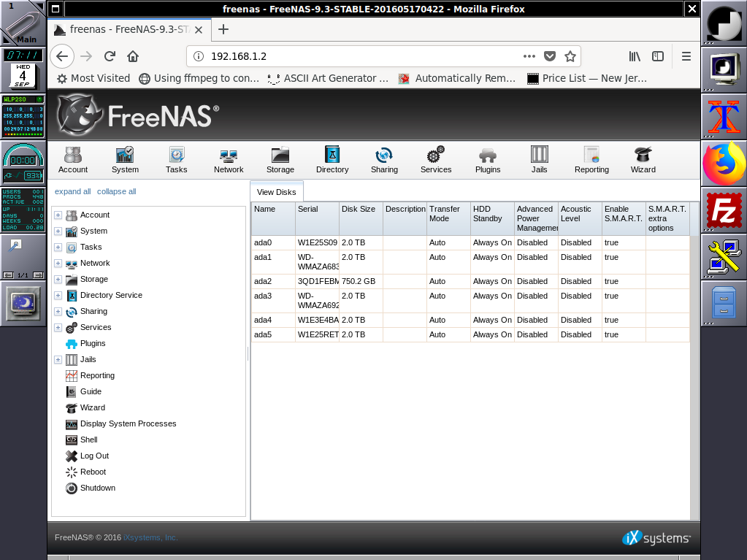Expand the Services tree node

(58, 328)
